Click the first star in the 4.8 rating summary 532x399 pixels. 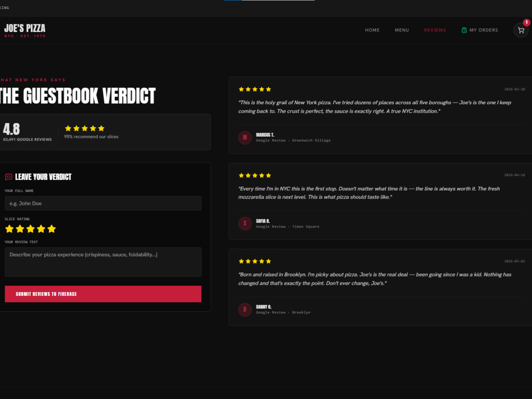[68, 128]
